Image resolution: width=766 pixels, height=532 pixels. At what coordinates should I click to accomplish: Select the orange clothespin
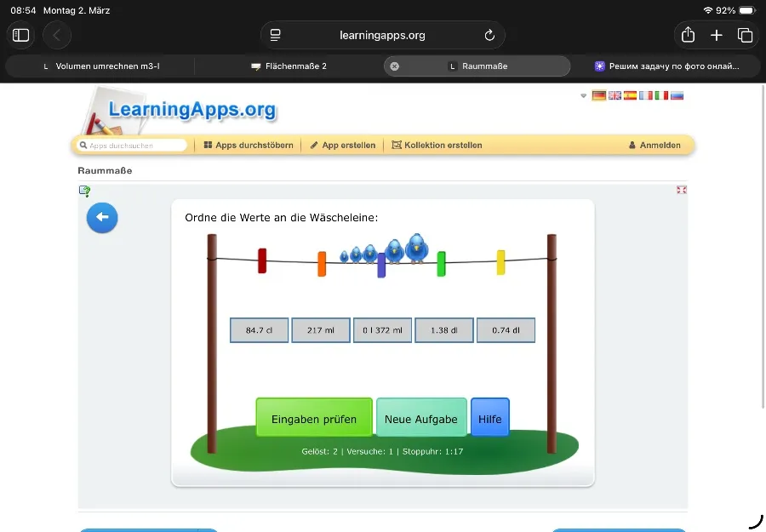click(322, 264)
